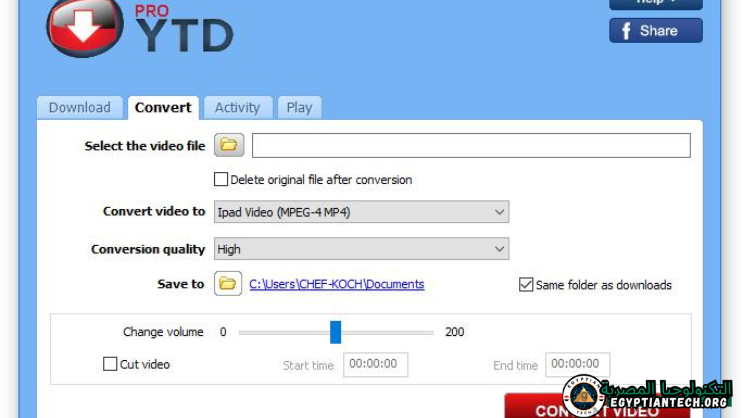Open folder browser next to Save to

pyautogui.click(x=228, y=284)
